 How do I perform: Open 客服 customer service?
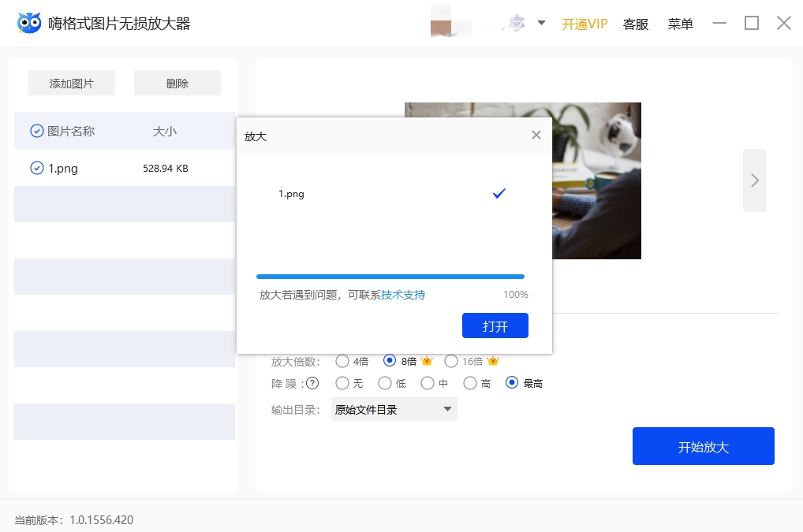636,24
